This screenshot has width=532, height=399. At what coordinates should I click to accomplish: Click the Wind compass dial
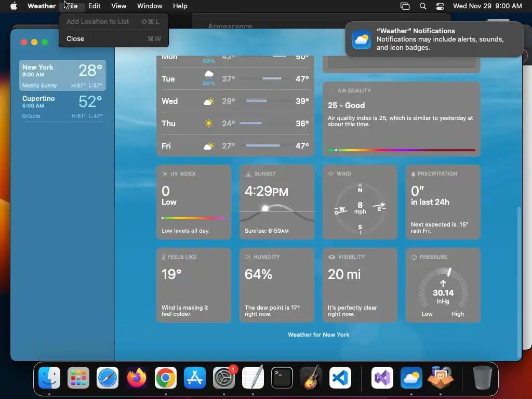click(x=360, y=208)
